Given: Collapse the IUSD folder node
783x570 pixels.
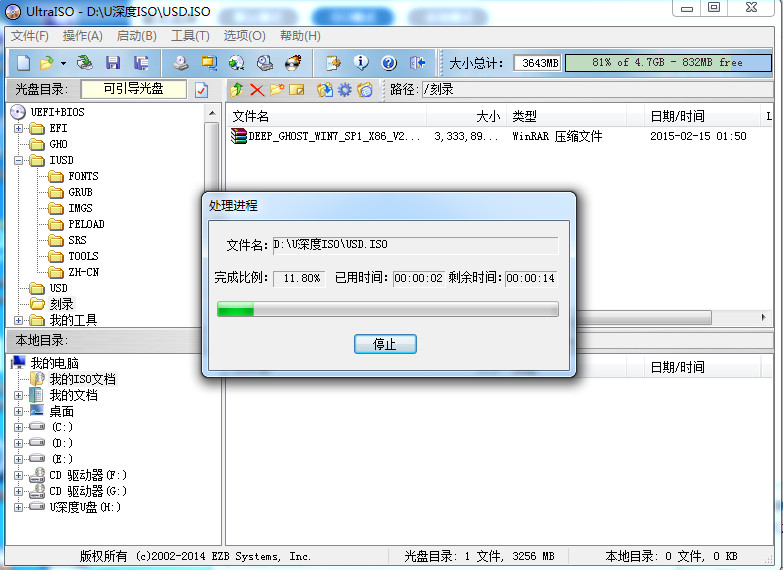Looking at the screenshot, I should point(18,160).
